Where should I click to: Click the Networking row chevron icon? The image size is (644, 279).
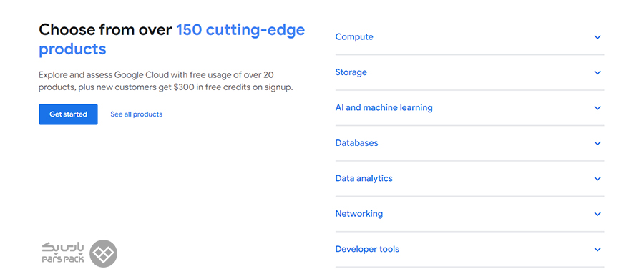pos(597,214)
